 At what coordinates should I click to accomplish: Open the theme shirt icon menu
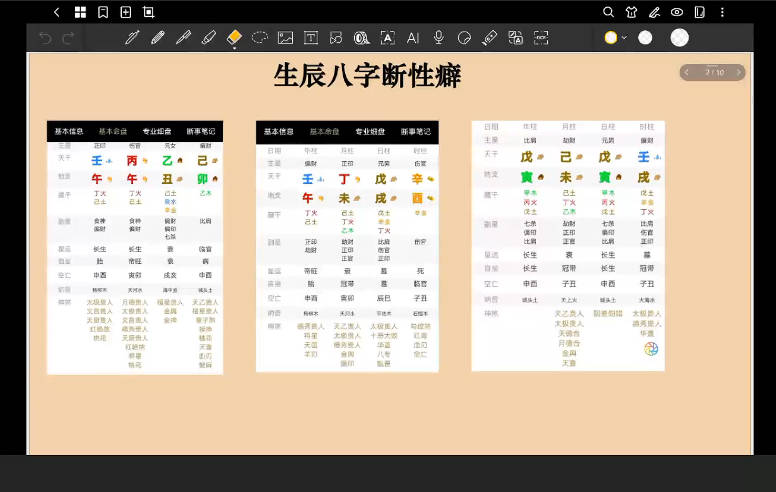(x=631, y=12)
